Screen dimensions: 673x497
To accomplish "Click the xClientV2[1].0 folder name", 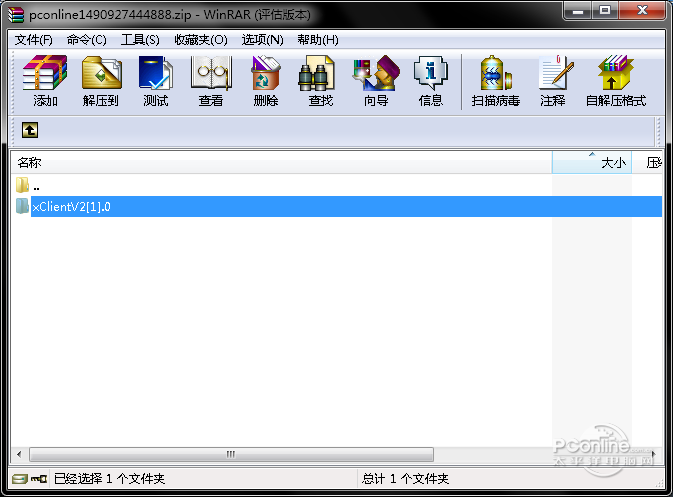I will (x=71, y=207).
